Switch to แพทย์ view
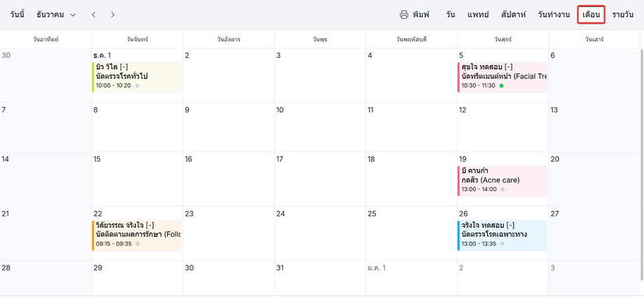Viewport: 644px width, 297px height. pyautogui.click(x=478, y=15)
